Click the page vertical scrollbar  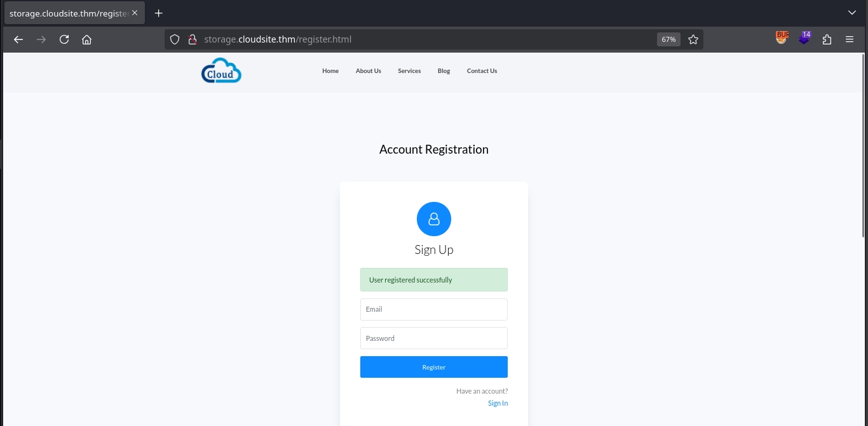[x=863, y=146]
